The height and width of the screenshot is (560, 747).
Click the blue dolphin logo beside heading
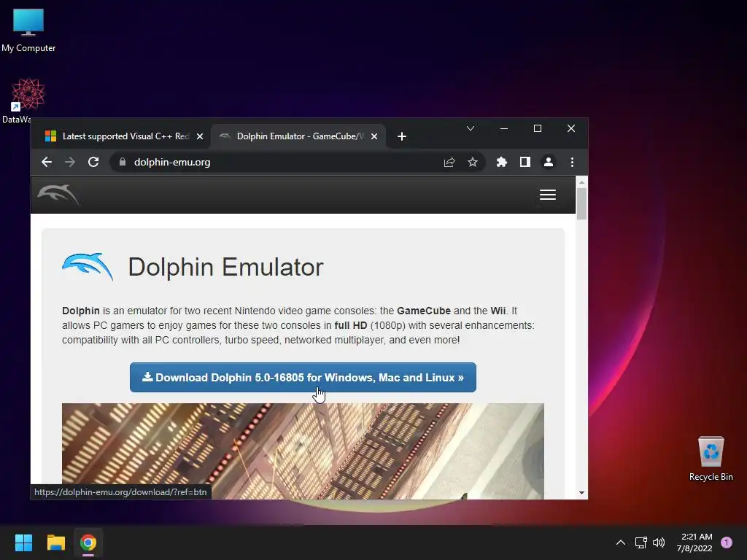88,267
